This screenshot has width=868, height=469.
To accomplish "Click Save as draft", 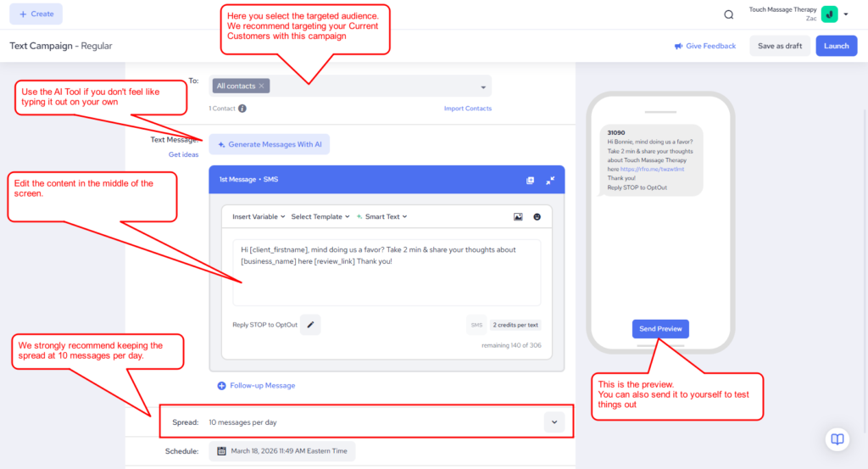I will click(779, 46).
